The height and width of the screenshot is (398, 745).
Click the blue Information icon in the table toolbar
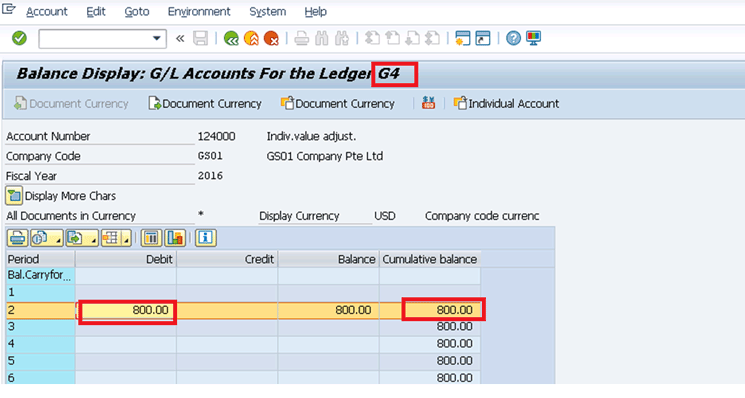[x=206, y=238]
